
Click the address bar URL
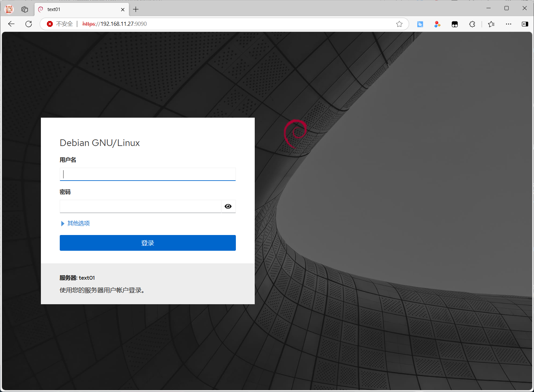pyautogui.click(x=220, y=24)
